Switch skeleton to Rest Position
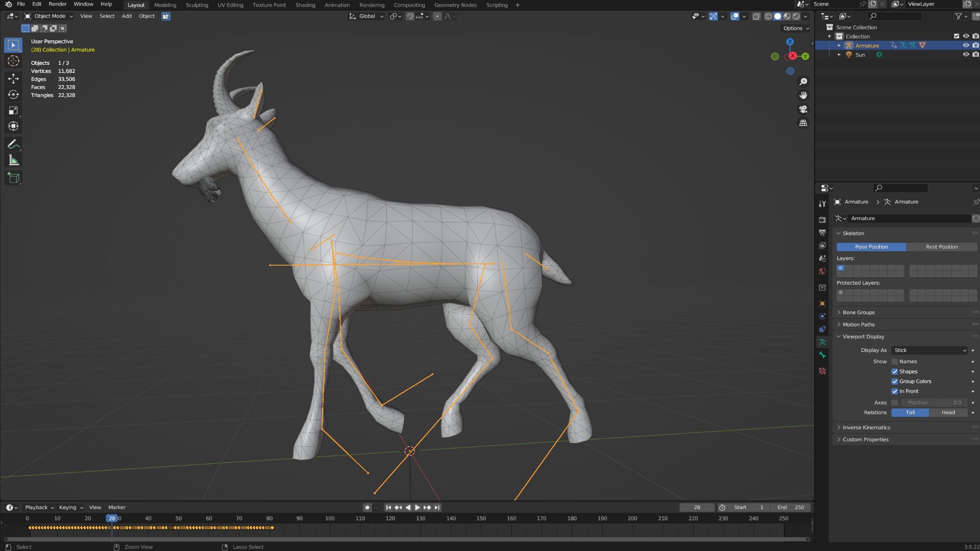This screenshot has height=551, width=980. pyautogui.click(x=942, y=247)
